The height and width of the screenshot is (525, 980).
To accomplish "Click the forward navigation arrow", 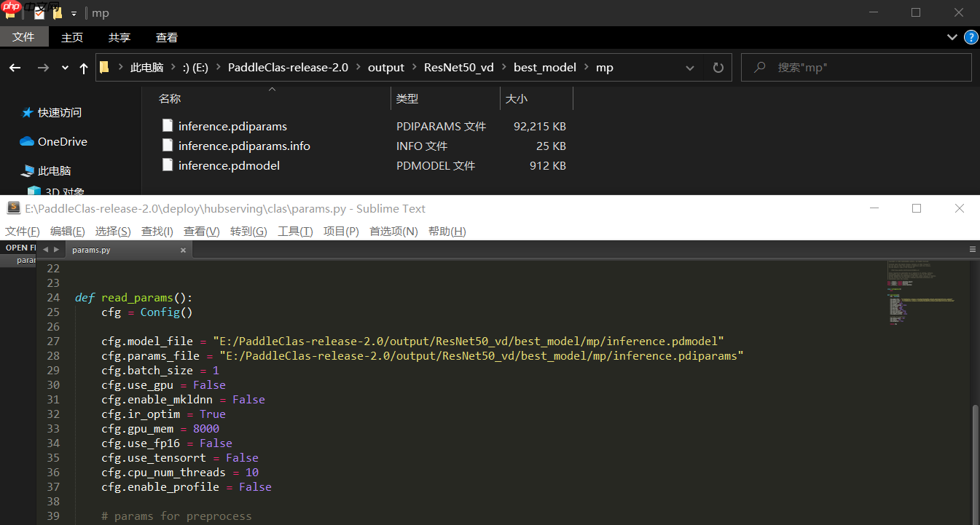I will [x=42, y=67].
